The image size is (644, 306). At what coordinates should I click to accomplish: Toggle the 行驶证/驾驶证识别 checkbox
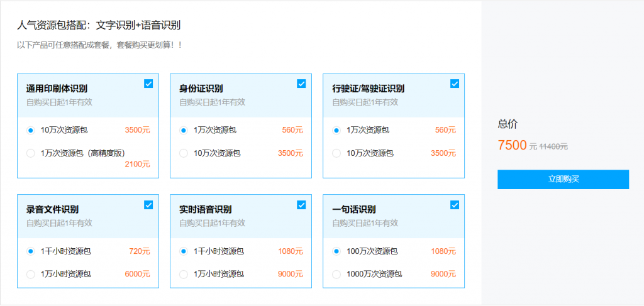(455, 84)
